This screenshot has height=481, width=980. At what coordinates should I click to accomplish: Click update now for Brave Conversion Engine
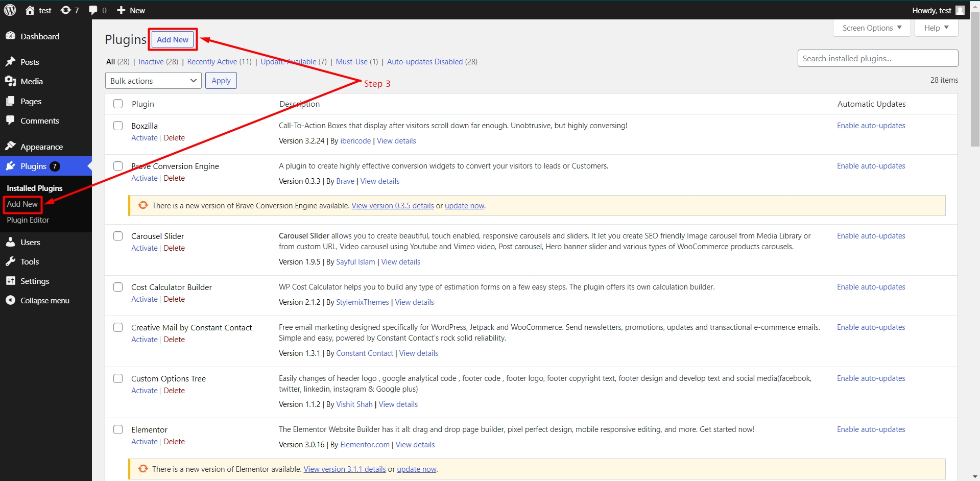click(x=464, y=206)
